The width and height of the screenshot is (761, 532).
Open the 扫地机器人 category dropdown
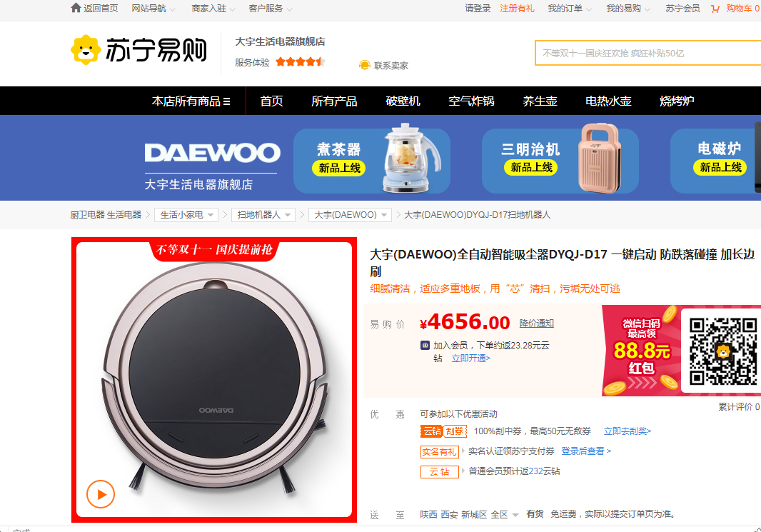point(263,214)
